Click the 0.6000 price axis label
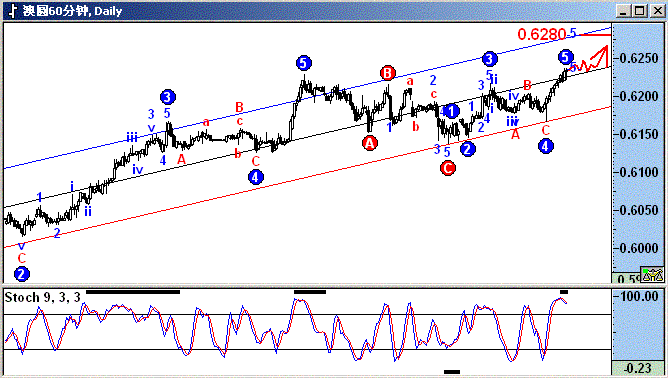668x379 pixels. tap(639, 248)
